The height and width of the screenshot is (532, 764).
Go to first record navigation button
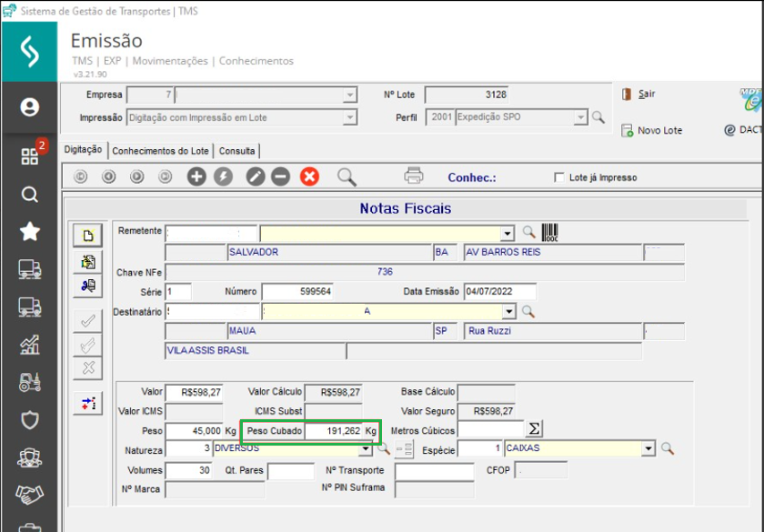pos(80,176)
